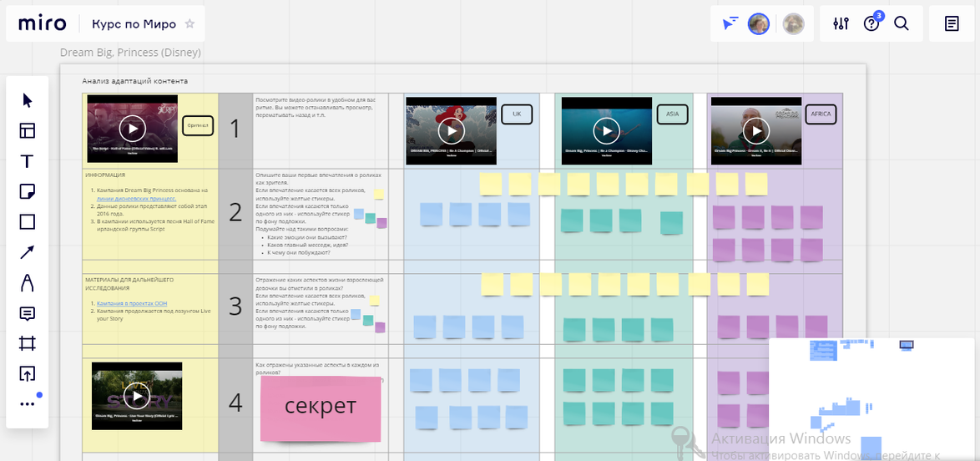Play the original Script video
The image size is (980, 461).
[x=133, y=129]
